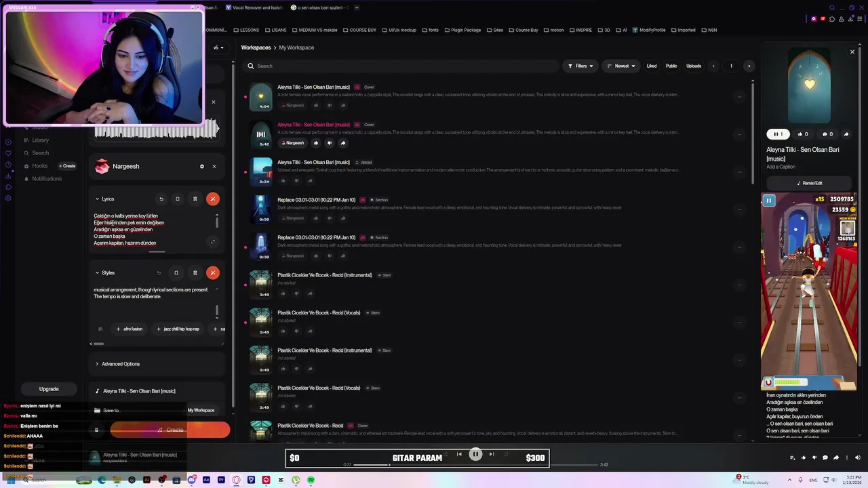The height and width of the screenshot is (488, 868).
Task: Collapse the Styles section
Action: point(97,272)
